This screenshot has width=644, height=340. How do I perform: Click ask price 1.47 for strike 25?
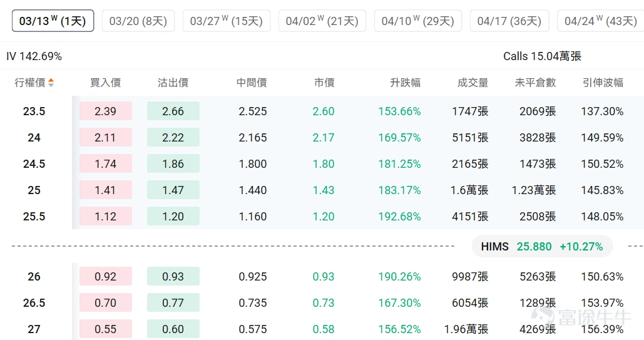173,190
